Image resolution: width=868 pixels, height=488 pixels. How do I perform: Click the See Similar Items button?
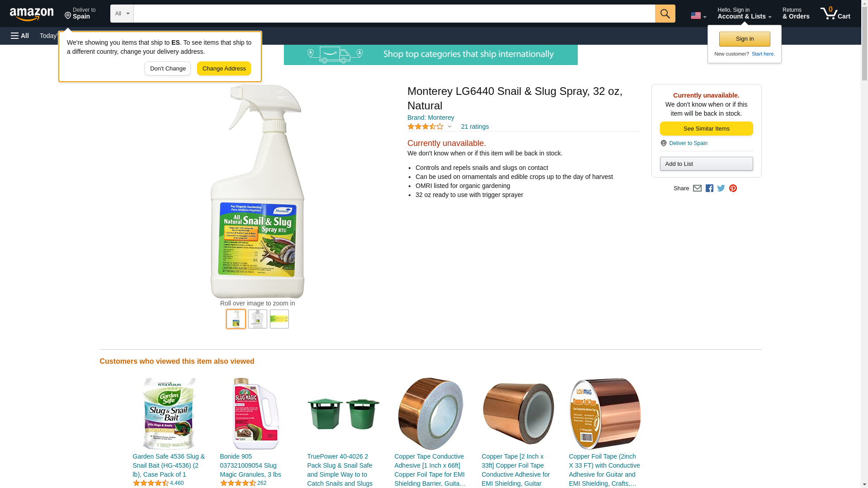[x=706, y=129]
